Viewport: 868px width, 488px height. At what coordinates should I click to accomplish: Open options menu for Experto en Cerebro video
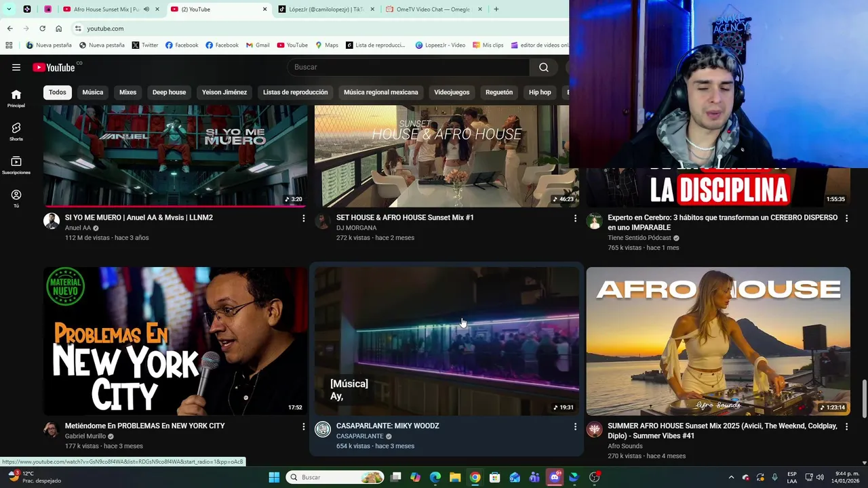coord(846,218)
